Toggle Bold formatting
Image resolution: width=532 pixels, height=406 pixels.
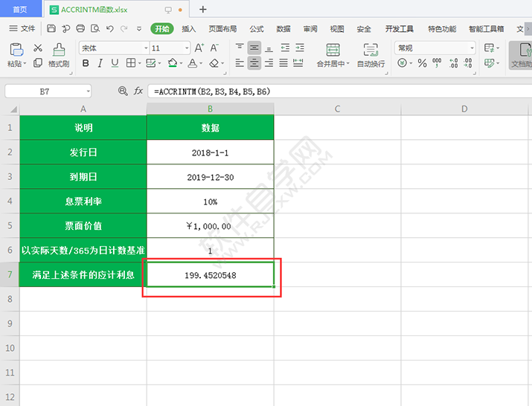[x=86, y=64]
